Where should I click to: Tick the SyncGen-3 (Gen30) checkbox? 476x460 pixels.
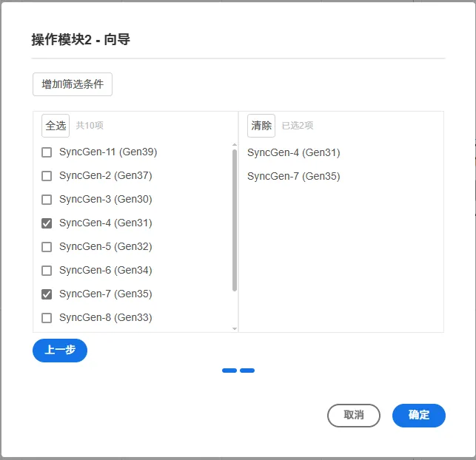tap(47, 200)
